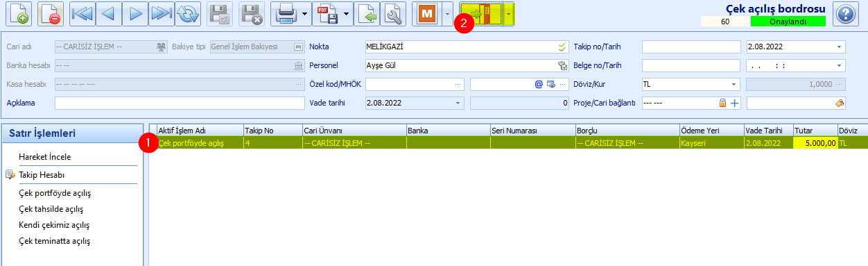Click the @ icon in the MHÖK field
This screenshot has width=868, height=266.
(x=539, y=84)
